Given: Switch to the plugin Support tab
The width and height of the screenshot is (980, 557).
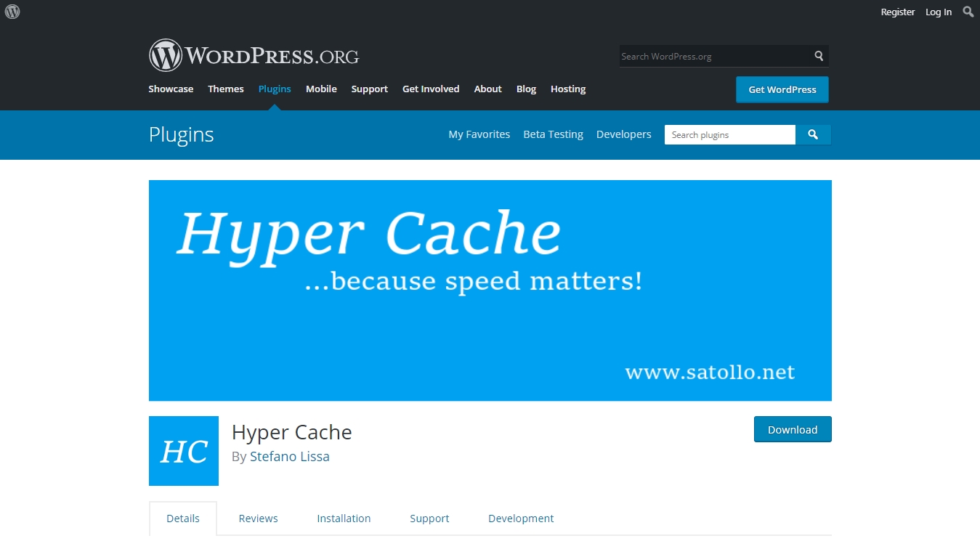Looking at the screenshot, I should pos(429,519).
